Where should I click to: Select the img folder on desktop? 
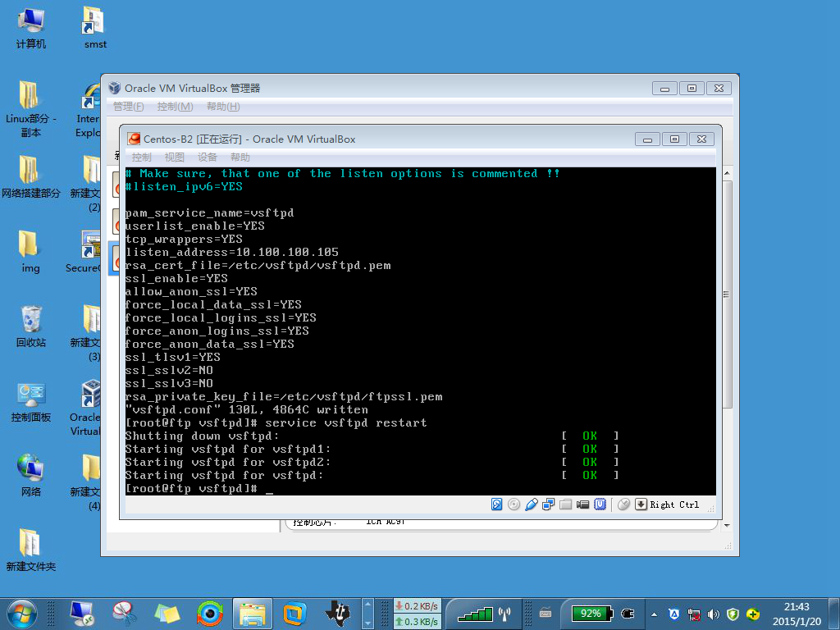[x=30, y=251]
